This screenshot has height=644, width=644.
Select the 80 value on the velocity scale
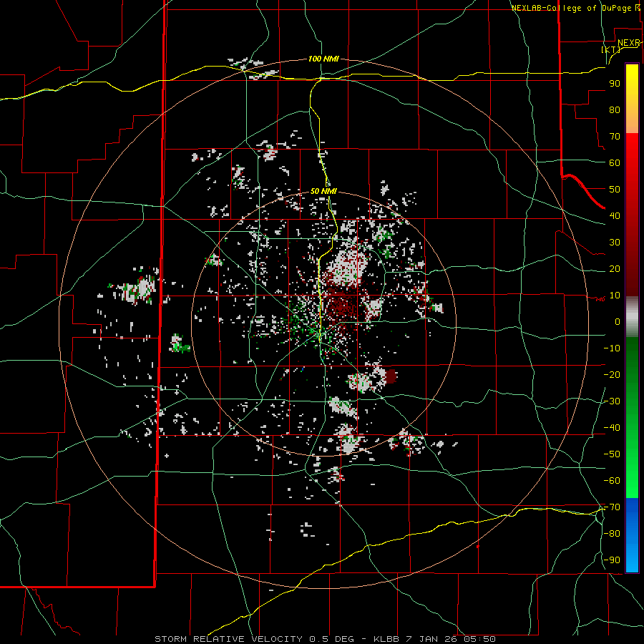point(615,109)
